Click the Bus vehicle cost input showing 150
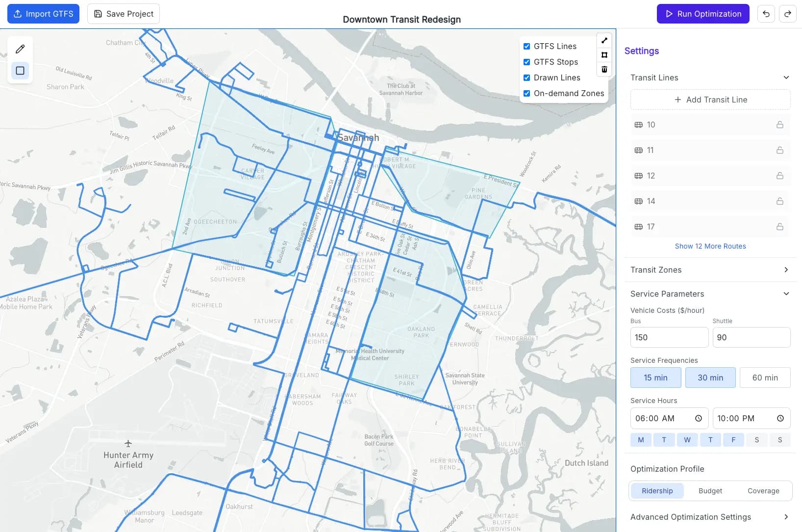 click(x=669, y=337)
